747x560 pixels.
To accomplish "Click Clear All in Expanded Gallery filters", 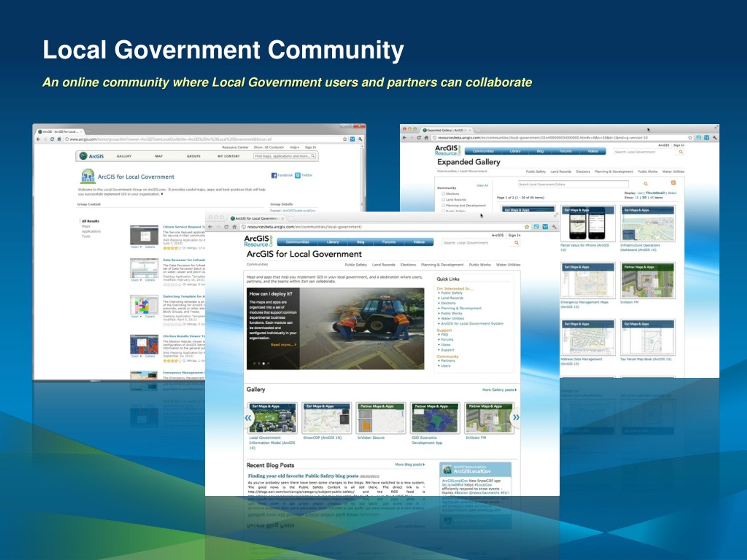I will pyautogui.click(x=482, y=185).
